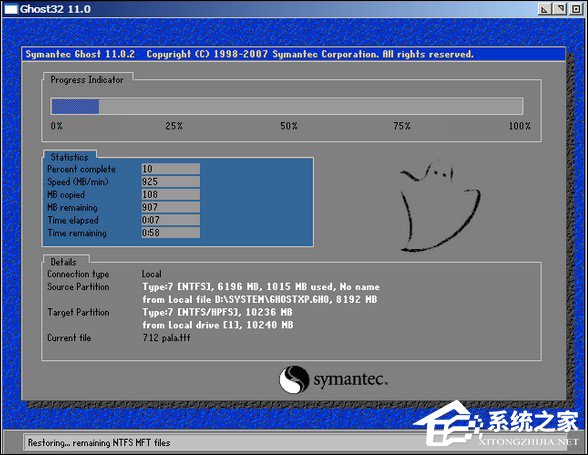Click the first title bar corner button
Screen dimensions: 588x455
pyautogui.click(x=544, y=9)
